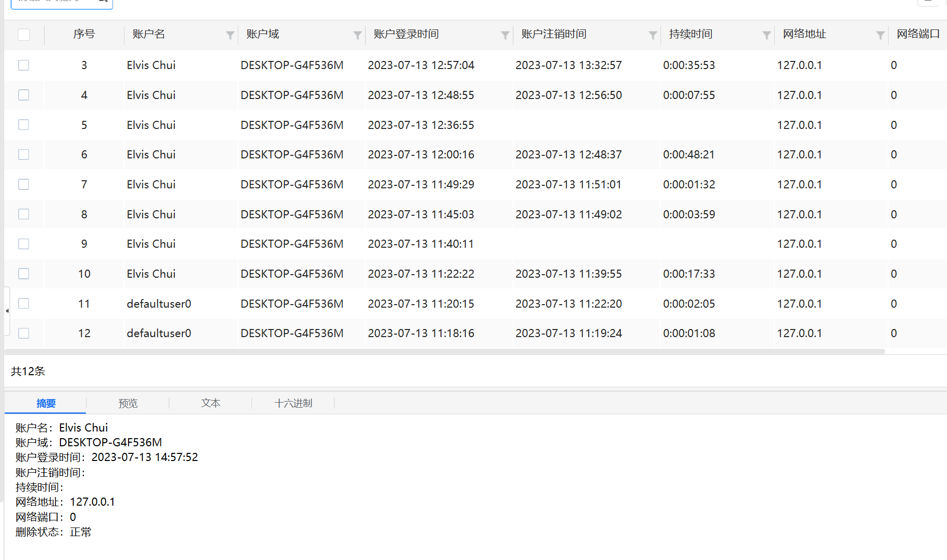Screen dimensions: 947x560
Task: Click DESKTOP-G4F536M in row 6
Action: 292,154
